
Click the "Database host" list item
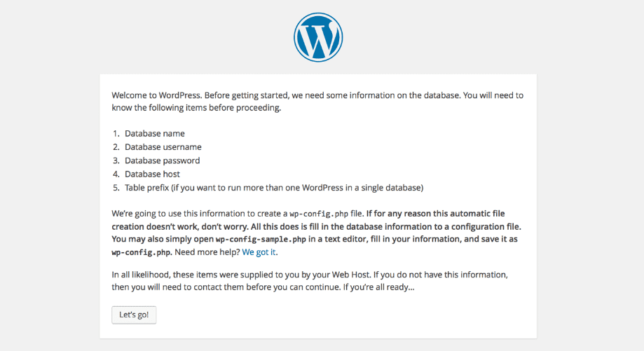point(152,174)
